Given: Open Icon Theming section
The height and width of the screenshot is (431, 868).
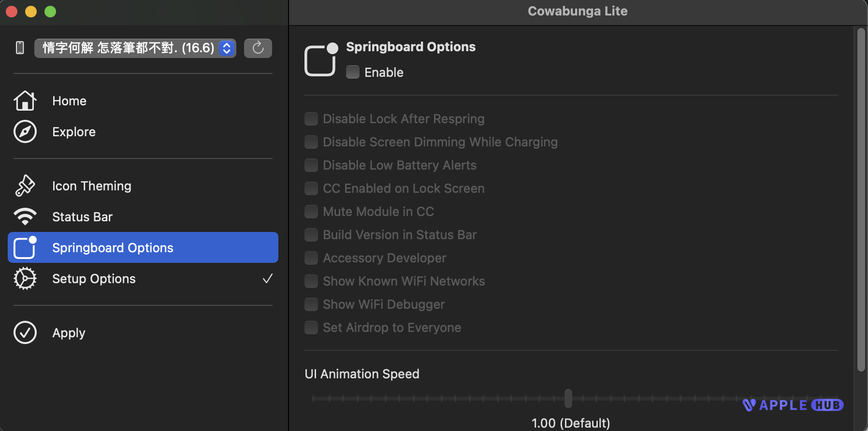Looking at the screenshot, I should 143,186.
